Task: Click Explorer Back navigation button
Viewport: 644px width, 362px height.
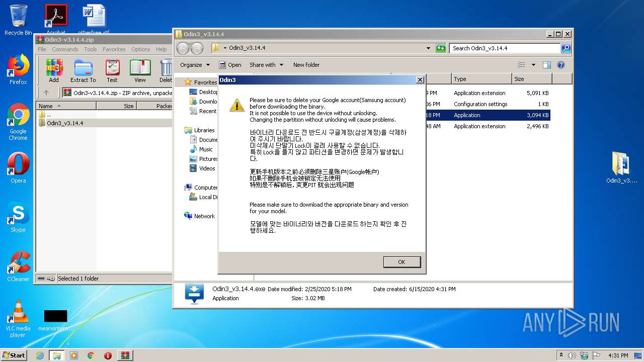Action: click(183, 48)
